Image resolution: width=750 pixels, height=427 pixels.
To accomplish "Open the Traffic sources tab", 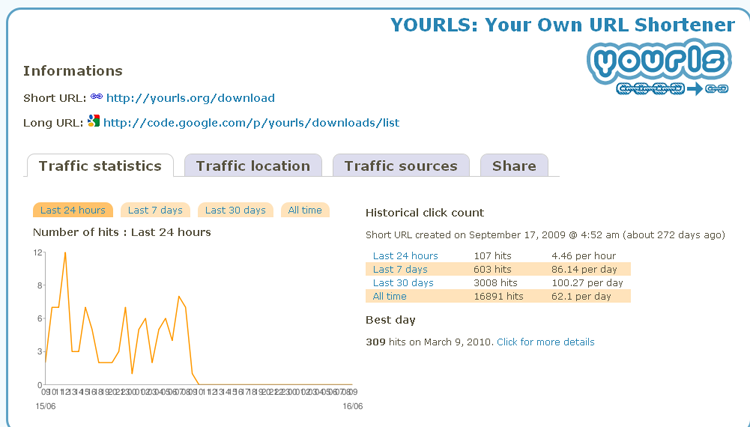I will point(400,166).
